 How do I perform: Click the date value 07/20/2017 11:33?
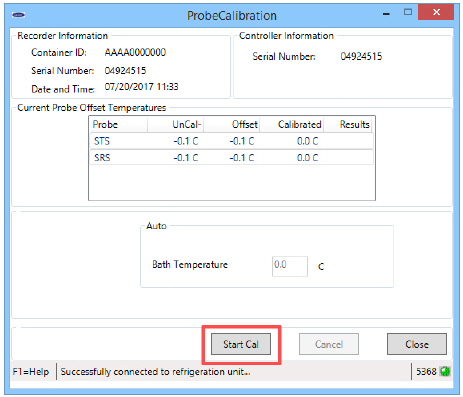click(x=141, y=87)
